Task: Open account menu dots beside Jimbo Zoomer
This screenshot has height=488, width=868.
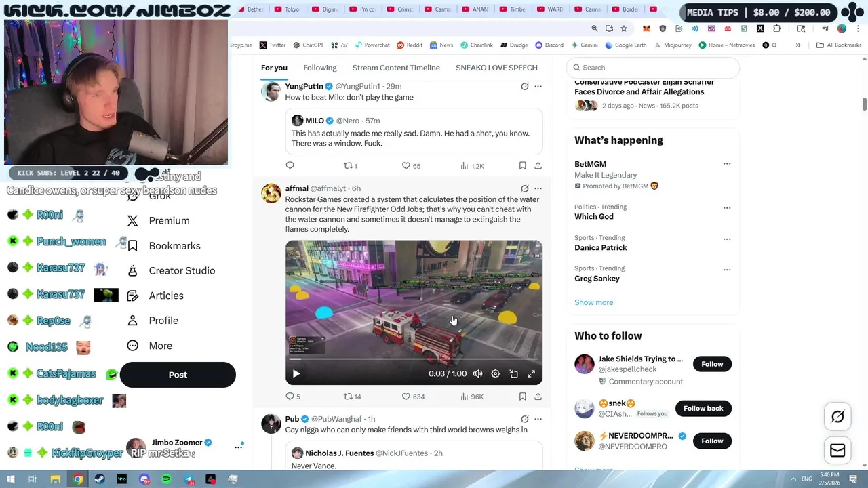Action: [238, 447]
